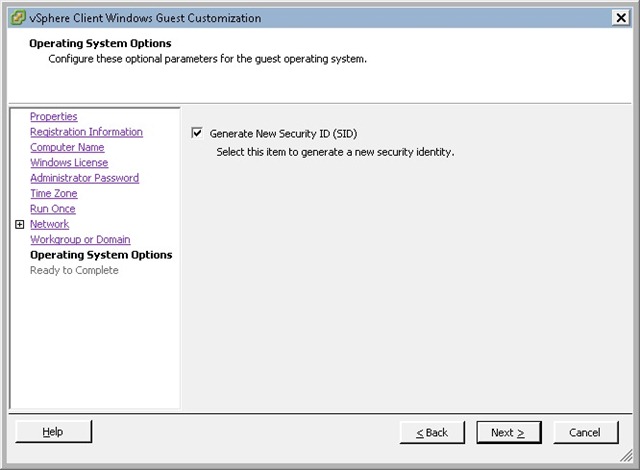Go to Workgroup or Domain step
The height and width of the screenshot is (470, 640).
click(x=80, y=240)
